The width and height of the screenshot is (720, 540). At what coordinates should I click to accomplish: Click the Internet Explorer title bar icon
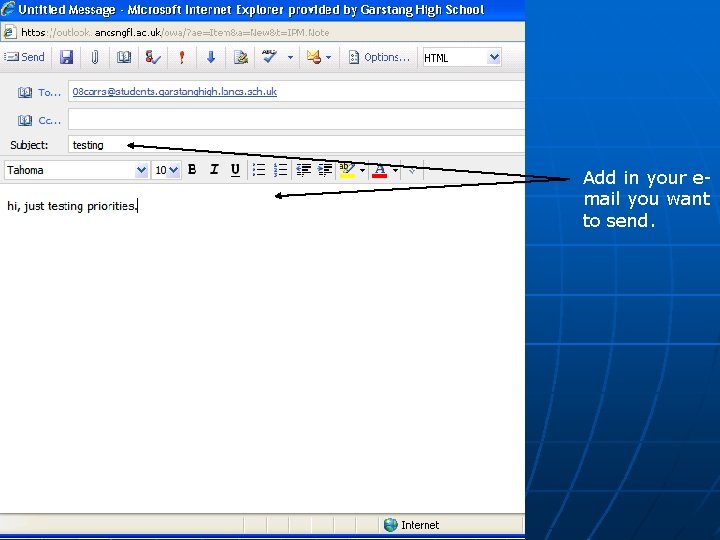[7, 9]
